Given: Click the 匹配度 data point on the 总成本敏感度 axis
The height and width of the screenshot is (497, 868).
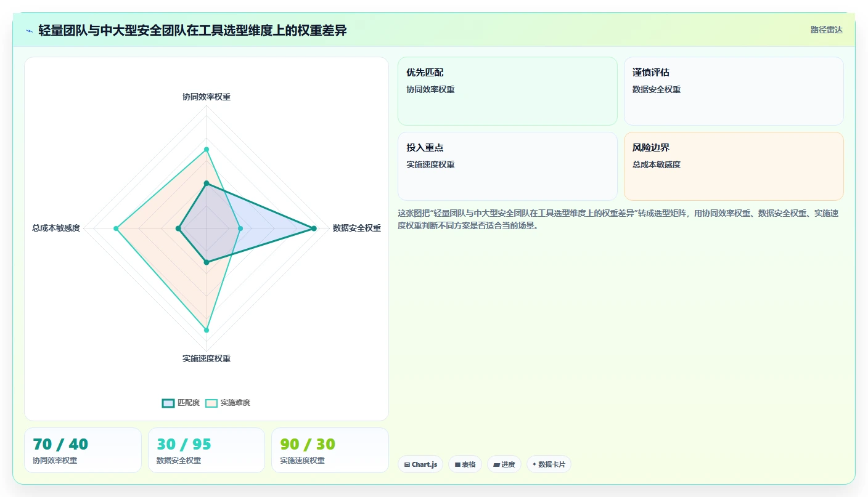Looking at the screenshot, I should 178,228.
